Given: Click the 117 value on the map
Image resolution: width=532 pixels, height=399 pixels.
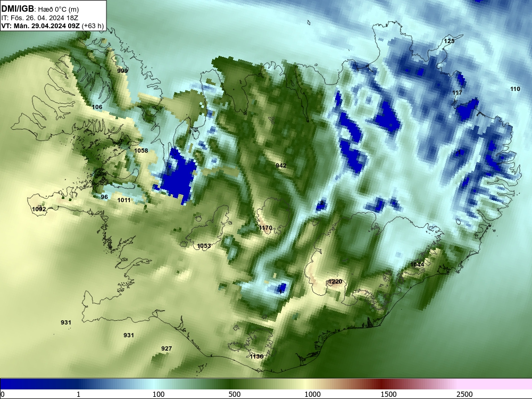Looking at the screenshot, I should tap(457, 93).
